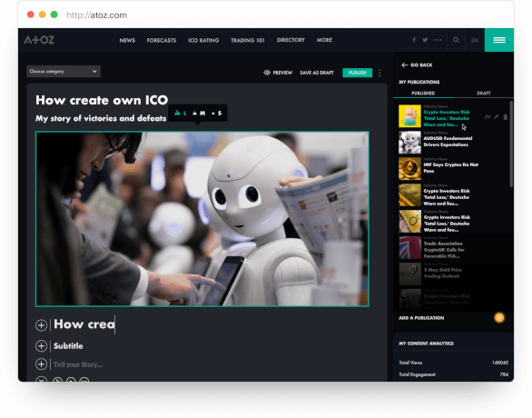The height and width of the screenshot is (418, 532).
Task: Open the white robot publication thumbnail
Action: [409, 143]
